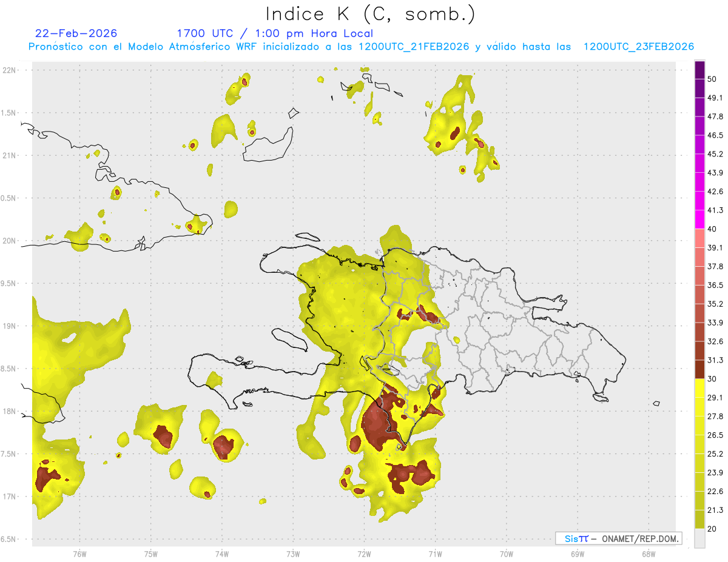Click the colorbar value 50
This screenshot has width=728, height=562.
click(712, 79)
